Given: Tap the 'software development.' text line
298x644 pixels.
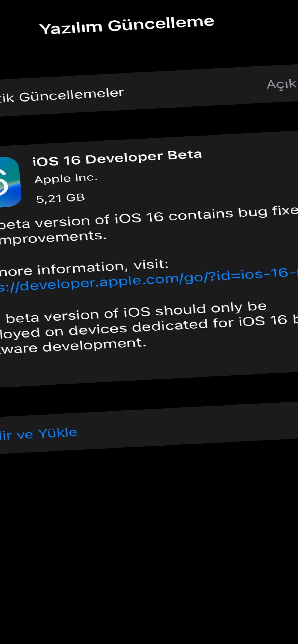Looking at the screenshot, I should (73, 346).
